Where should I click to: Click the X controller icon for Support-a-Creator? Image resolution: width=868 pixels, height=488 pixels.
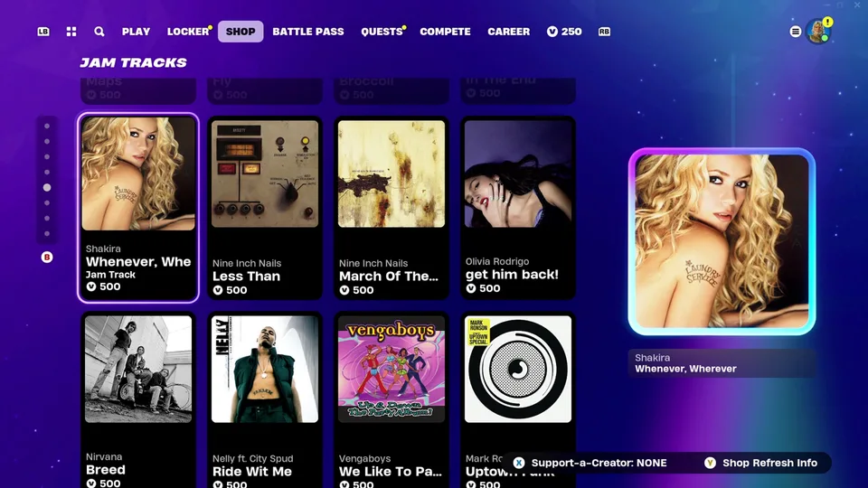(x=519, y=463)
